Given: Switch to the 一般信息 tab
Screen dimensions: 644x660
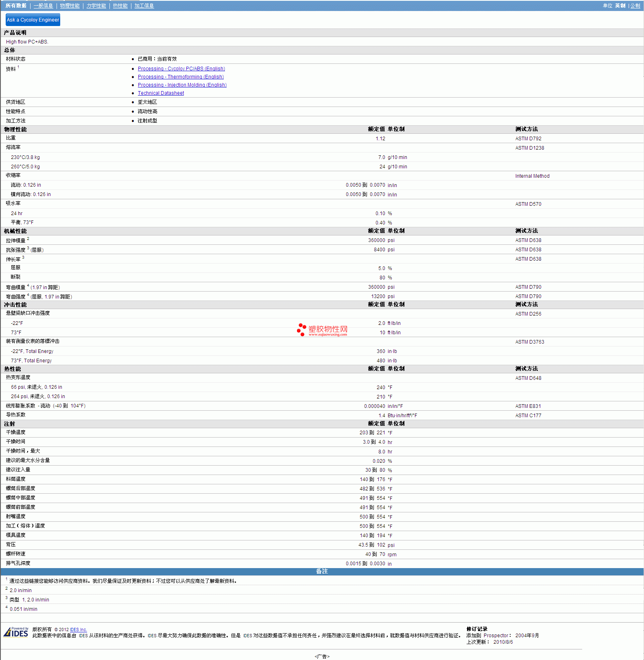Looking at the screenshot, I should [43, 6].
